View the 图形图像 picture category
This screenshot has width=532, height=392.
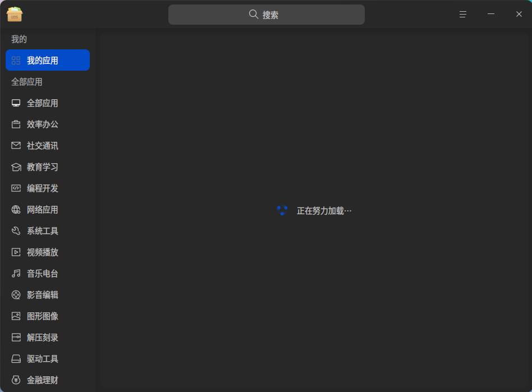48,316
